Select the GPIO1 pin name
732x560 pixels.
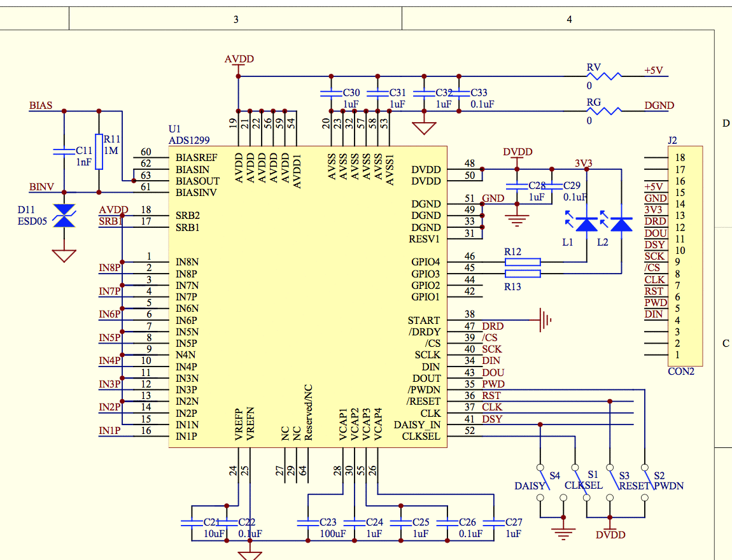[425, 297]
